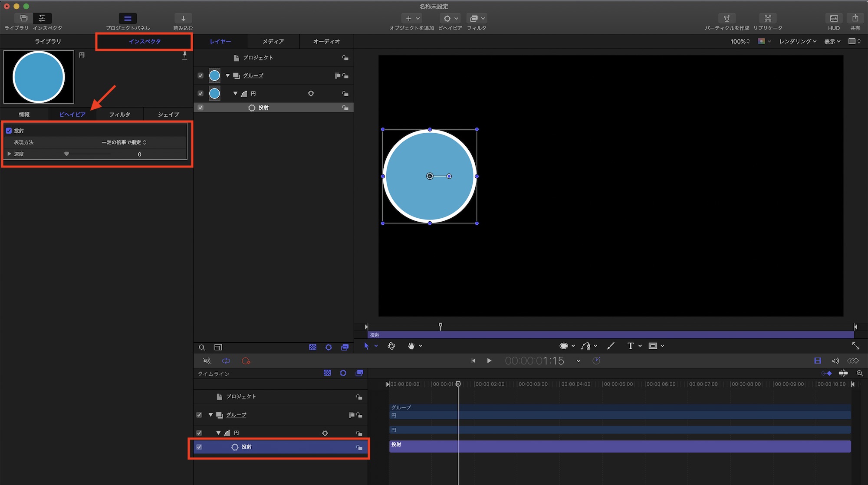Adjust the 速度 slider handle
Image resolution: width=868 pixels, height=485 pixels.
[x=66, y=154]
